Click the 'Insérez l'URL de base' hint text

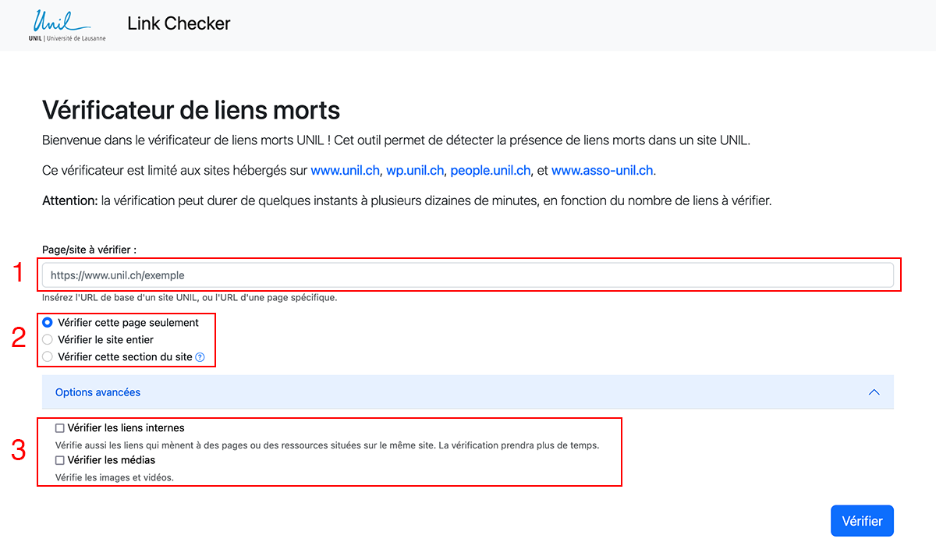click(190, 297)
